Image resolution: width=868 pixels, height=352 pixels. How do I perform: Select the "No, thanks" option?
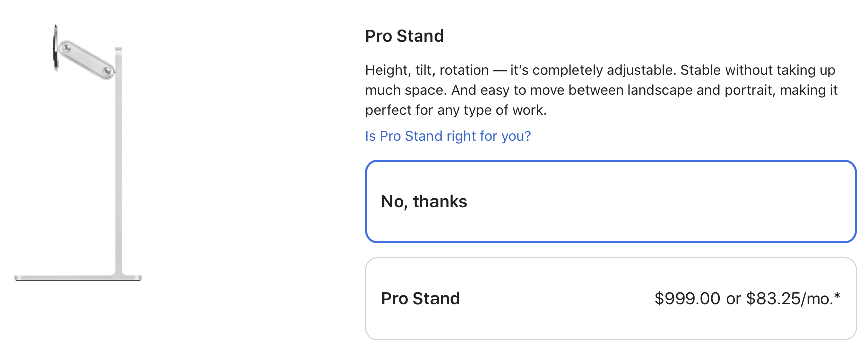point(611,202)
